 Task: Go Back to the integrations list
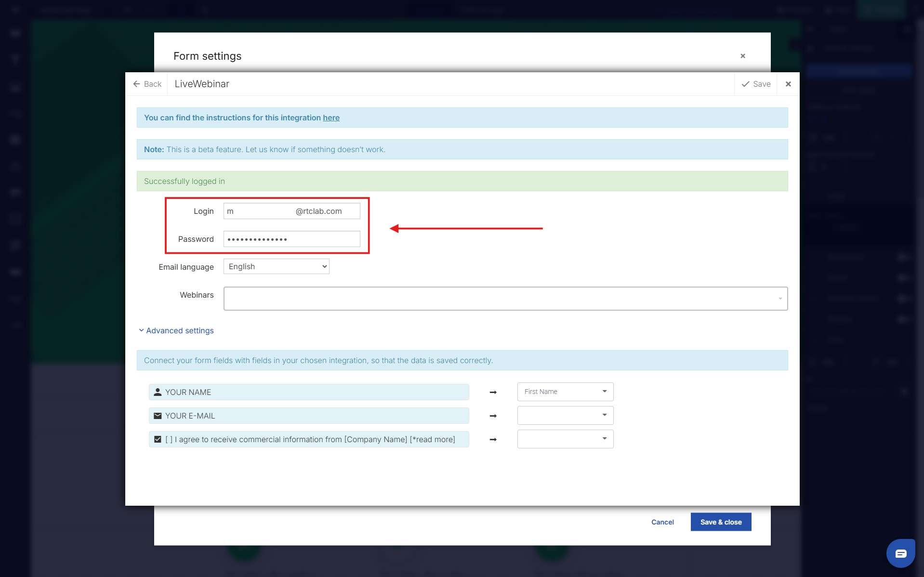pos(147,84)
